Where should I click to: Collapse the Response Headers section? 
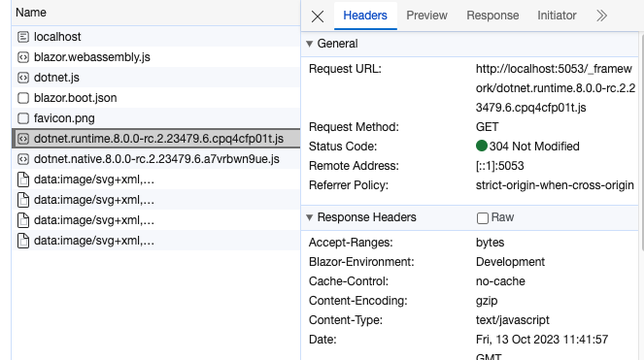(x=309, y=217)
